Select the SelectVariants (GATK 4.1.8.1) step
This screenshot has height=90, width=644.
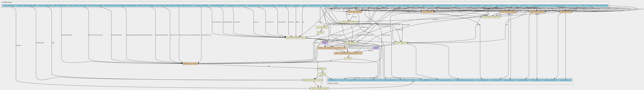[x=312, y=80]
